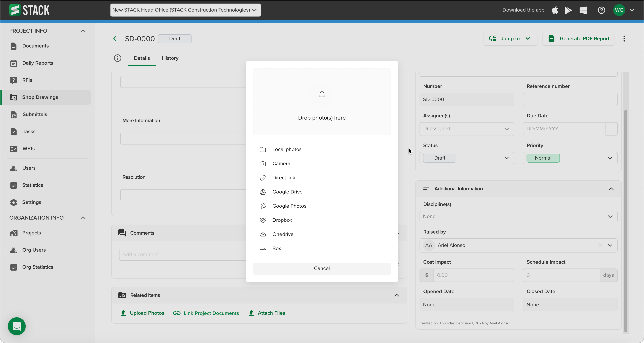Open the chat support bubble

click(17, 326)
